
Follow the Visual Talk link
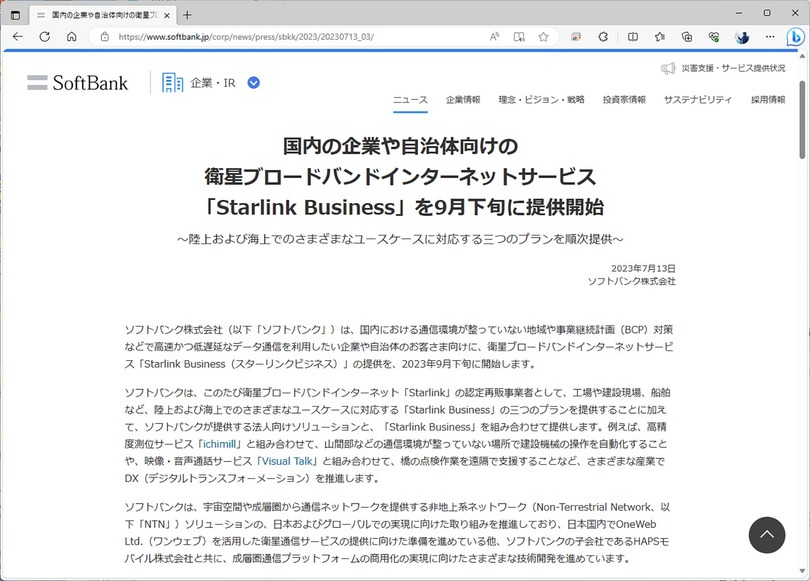pyautogui.click(x=287, y=461)
